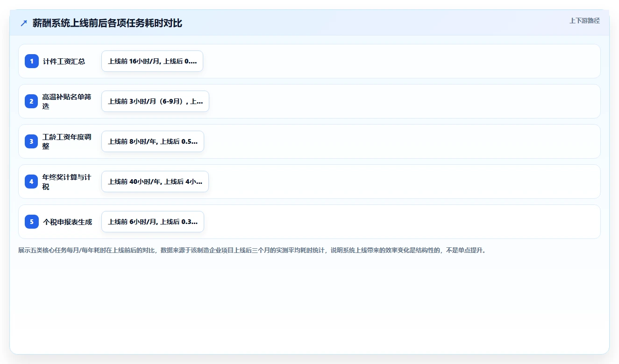The height and width of the screenshot is (364, 619).
Task: Select step number 3 badge
Action: (x=32, y=141)
